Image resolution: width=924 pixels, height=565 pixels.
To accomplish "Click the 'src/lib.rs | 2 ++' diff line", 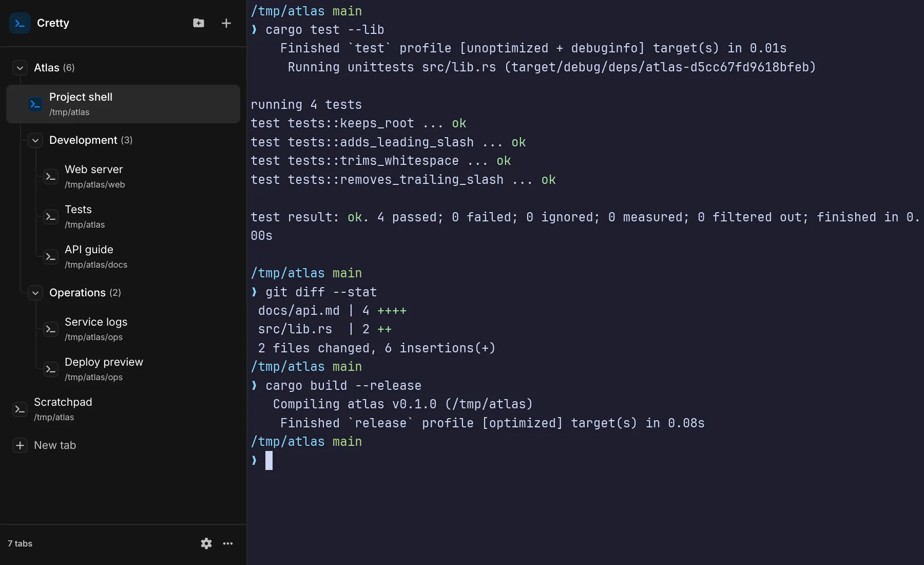I will point(325,329).
